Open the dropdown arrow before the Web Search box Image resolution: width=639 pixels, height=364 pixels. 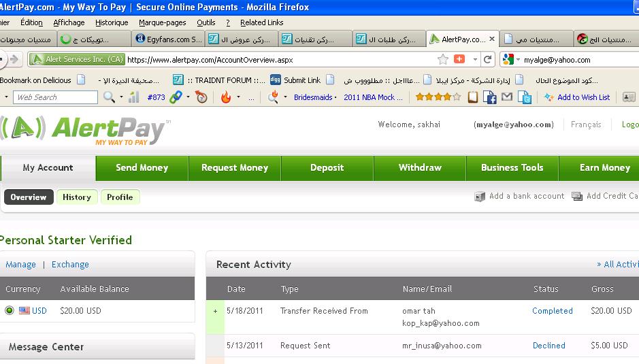click(x=6, y=97)
